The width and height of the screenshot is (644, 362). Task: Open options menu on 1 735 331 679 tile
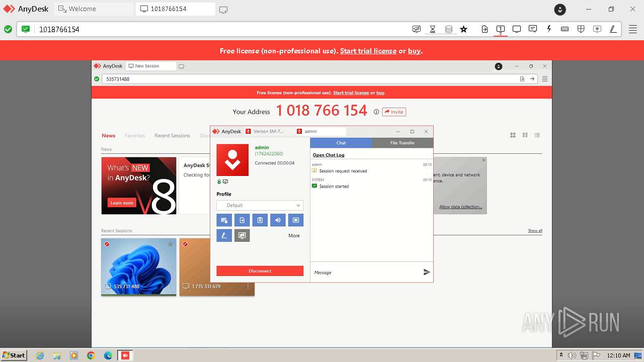click(248, 287)
